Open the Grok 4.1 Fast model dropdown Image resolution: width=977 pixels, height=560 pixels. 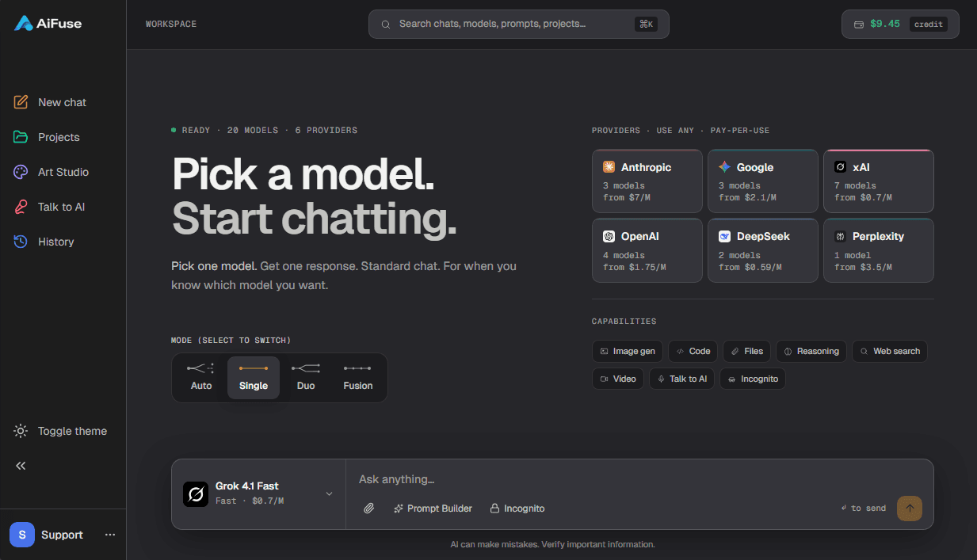259,494
